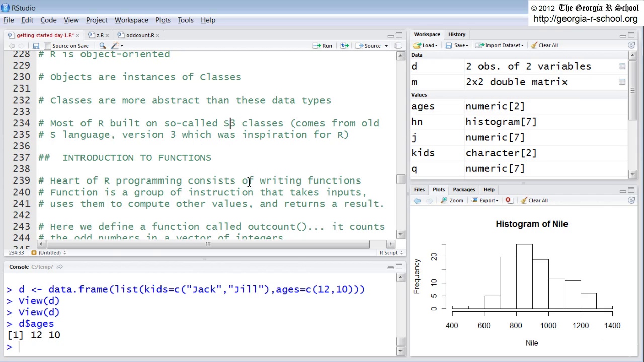Open the Tools menu
The height and width of the screenshot is (362, 644).
point(186,20)
